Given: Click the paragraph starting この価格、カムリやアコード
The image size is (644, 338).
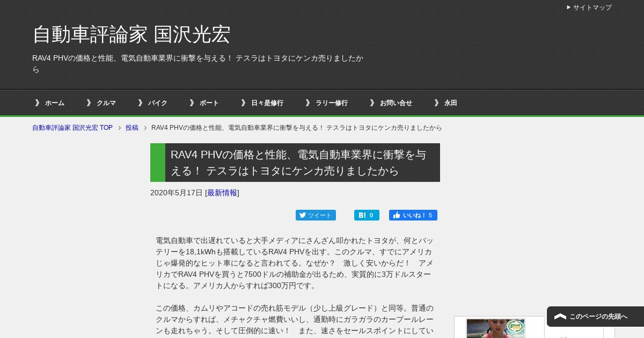Looking at the screenshot, I should [295, 320].
